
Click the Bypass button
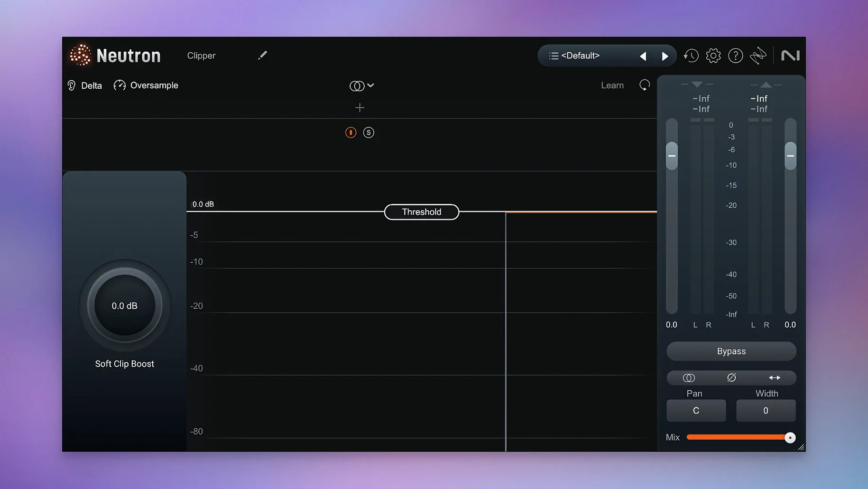pos(731,351)
